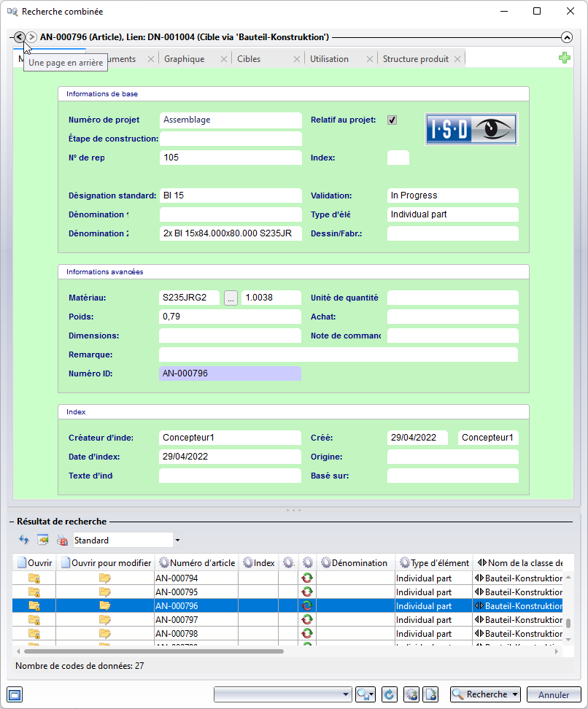Select the AN-000795 row text
This screenshot has width=588, height=709.
177,592
